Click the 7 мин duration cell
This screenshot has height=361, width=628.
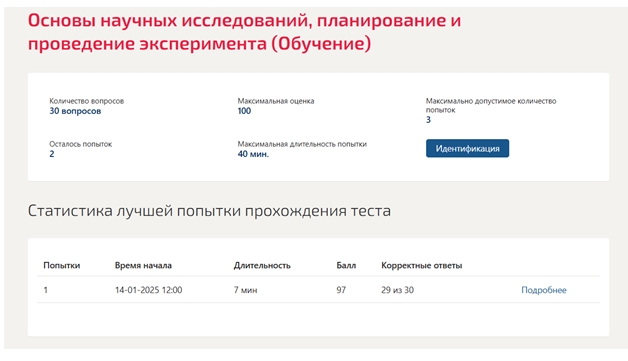pos(245,290)
